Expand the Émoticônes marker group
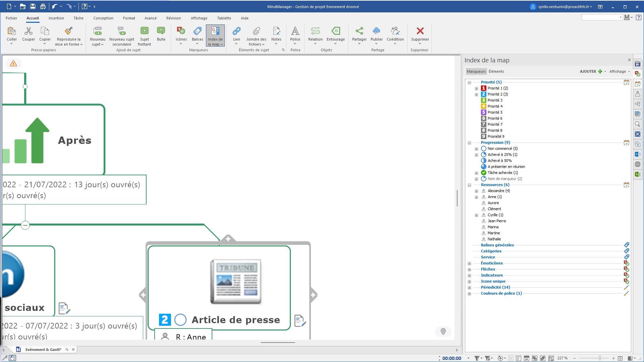 point(470,263)
